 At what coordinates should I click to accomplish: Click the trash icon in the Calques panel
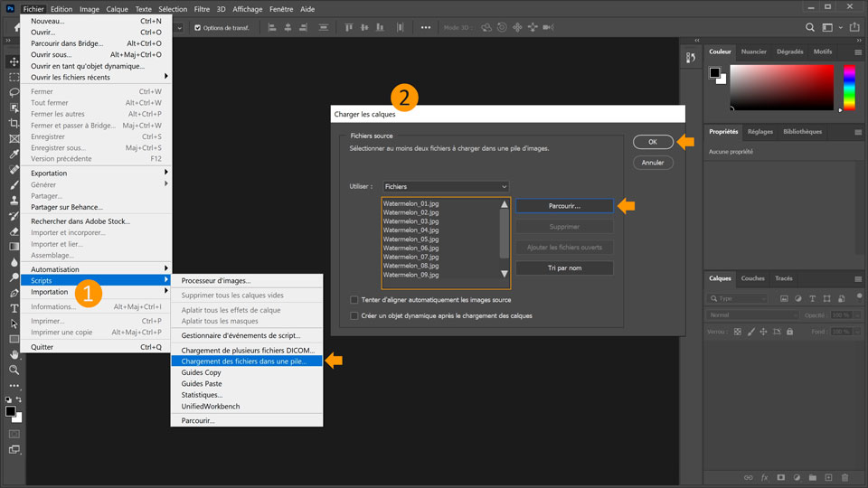click(x=844, y=477)
